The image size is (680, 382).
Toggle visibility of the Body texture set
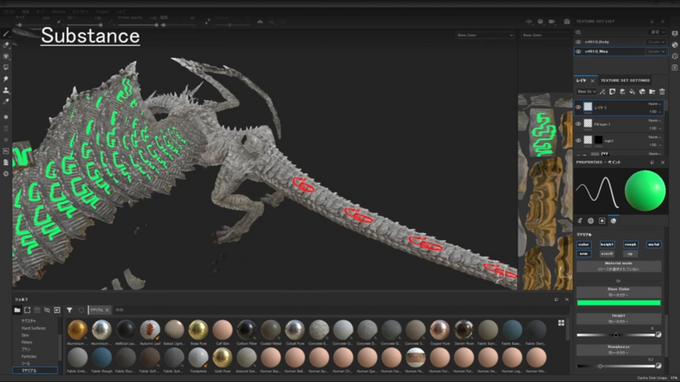578,42
